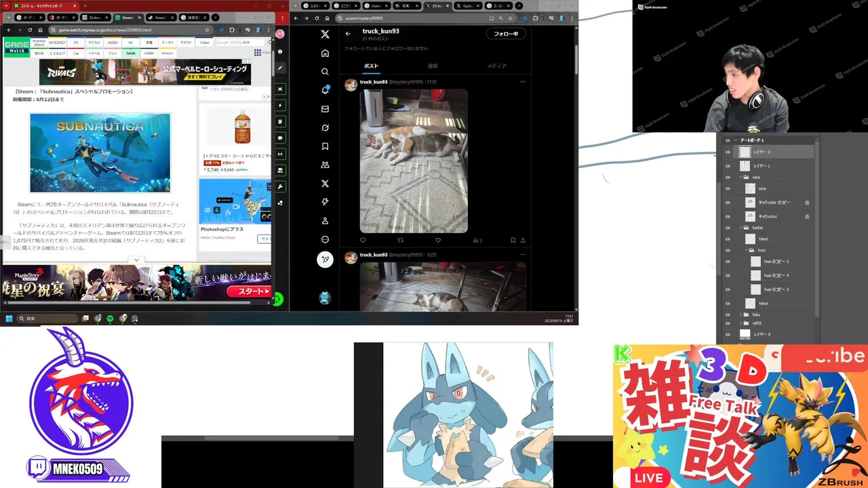Viewport: 868px width, 488px height.
Task: Like the first cat photo post
Action: tap(438, 240)
